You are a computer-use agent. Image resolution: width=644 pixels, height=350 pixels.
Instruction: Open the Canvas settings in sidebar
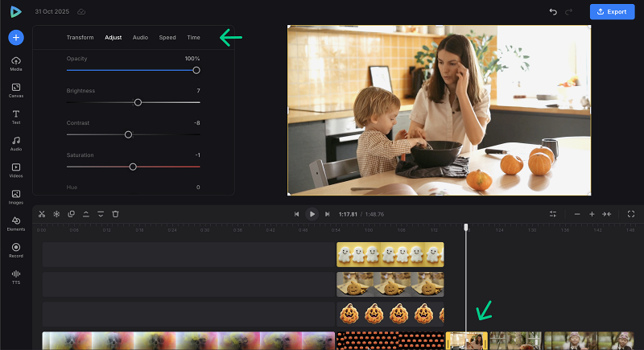coord(16,89)
